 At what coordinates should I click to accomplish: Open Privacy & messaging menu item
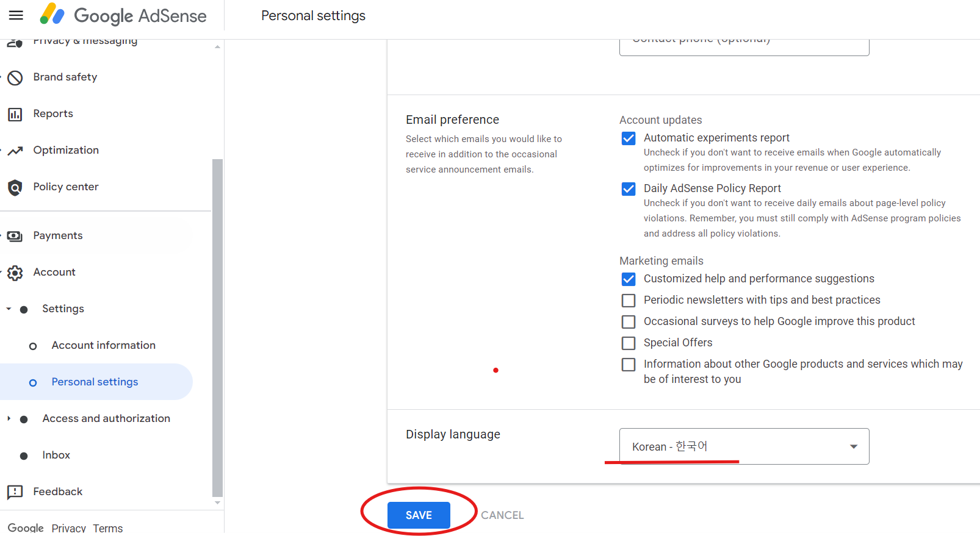pyautogui.click(x=85, y=42)
